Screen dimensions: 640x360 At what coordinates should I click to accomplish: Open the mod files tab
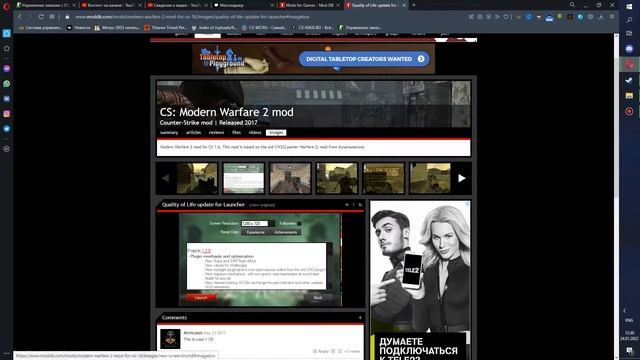tap(236, 133)
